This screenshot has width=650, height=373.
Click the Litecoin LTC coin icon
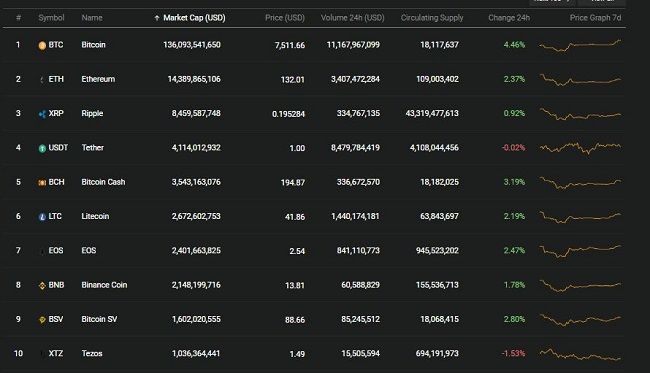[42, 217]
